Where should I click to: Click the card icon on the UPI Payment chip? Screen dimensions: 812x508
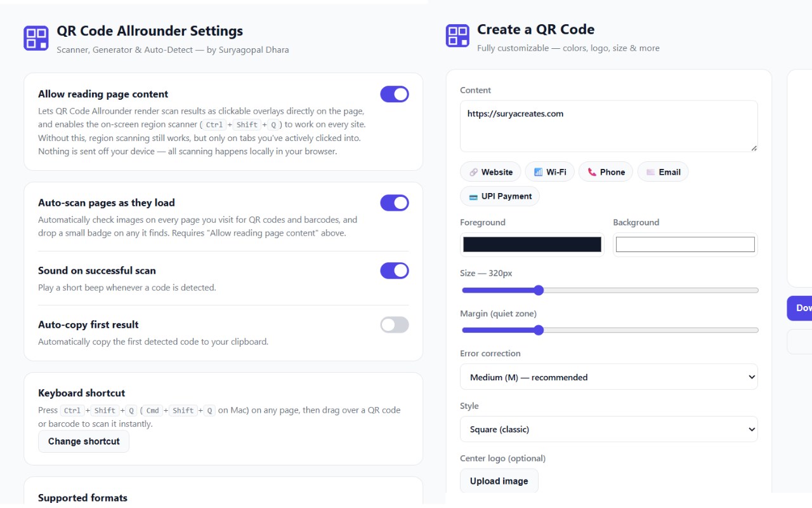tap(473, 197)
